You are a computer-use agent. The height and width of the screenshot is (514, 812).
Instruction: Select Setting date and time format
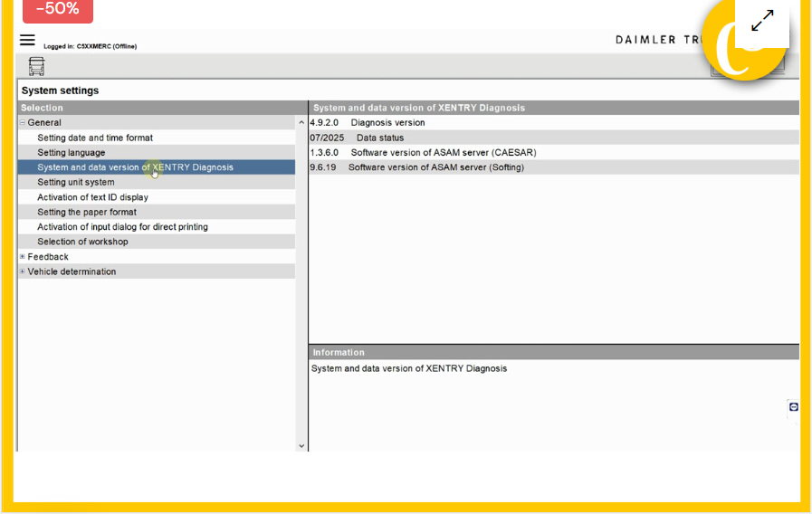pyautogui.click(x=95, y=138)
